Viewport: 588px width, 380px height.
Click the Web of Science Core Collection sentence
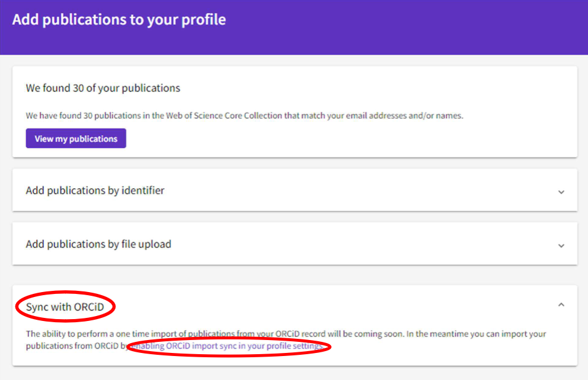click(x=244, y=116)
